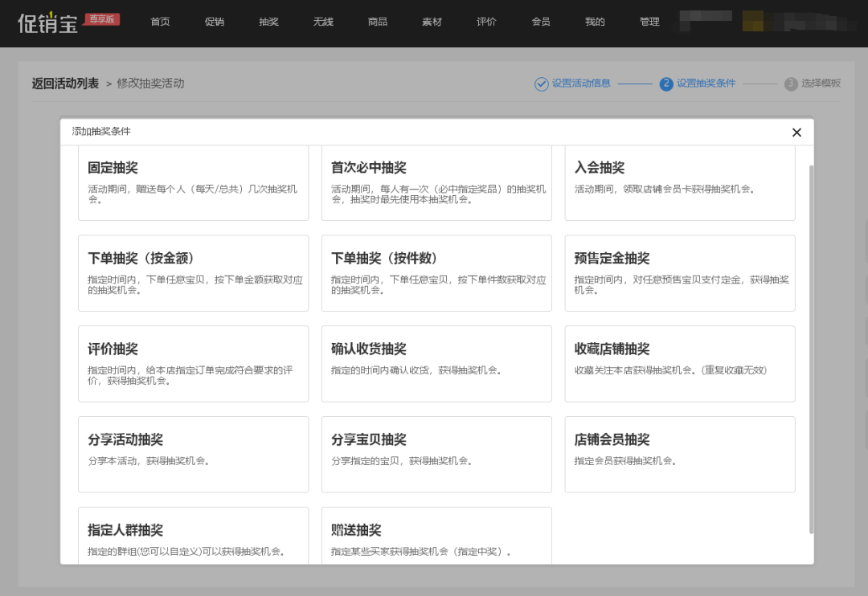Go to the 抽奖 menu
Image resolution: width=868 pixels, height=596 pixels.
coord(268,22)
